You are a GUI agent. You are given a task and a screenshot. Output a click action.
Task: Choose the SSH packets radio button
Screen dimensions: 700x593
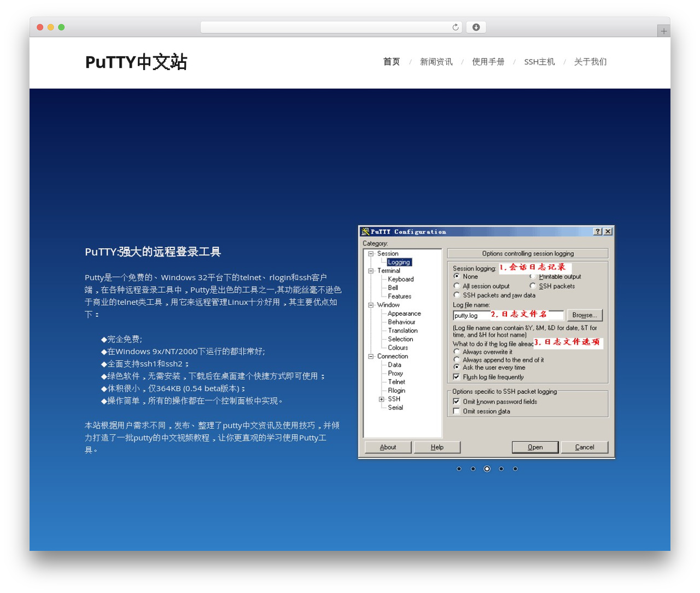click(x=532, y=286)
